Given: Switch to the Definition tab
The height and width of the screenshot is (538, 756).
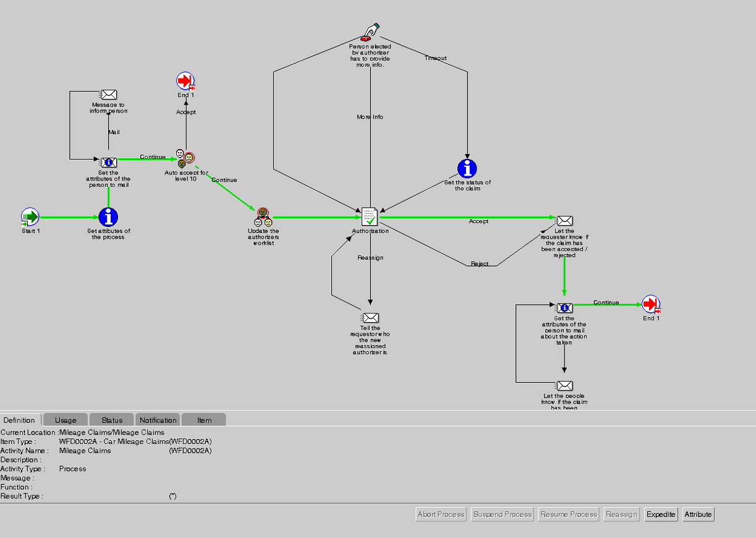Looking at the screenshot, I should [19, 420].
